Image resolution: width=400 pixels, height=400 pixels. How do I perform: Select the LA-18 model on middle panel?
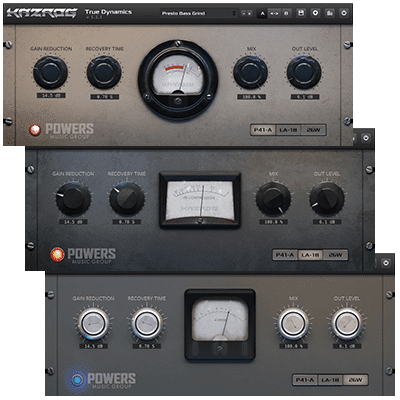pyautogui.click(x=310, y=255)
